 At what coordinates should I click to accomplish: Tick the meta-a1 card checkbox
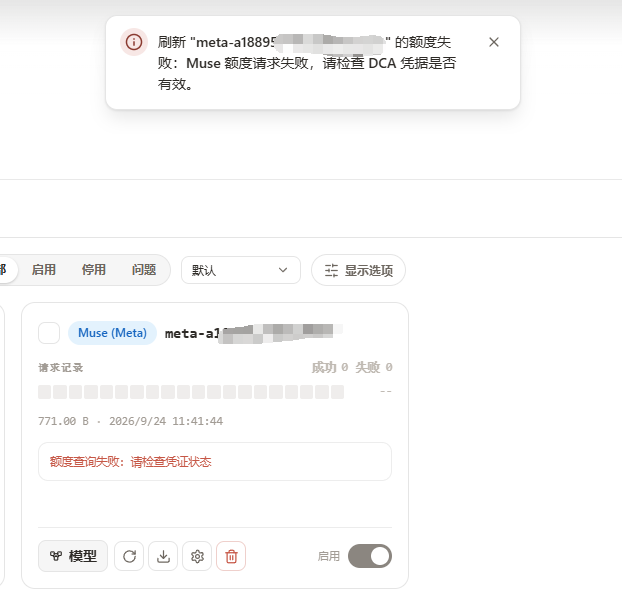click(x=49, y=333)
